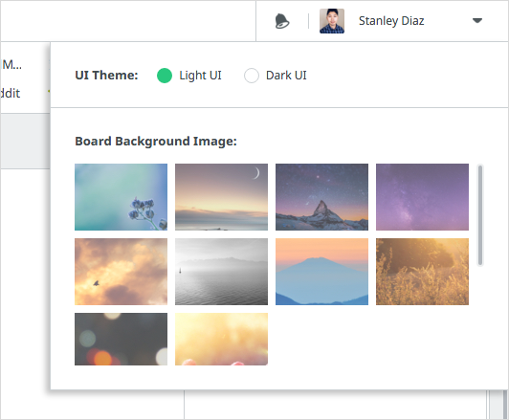Pick the starry Matterhorn mountain background
Image resolution: width=509 pixels, height=420 pixels.
[321, 197]
